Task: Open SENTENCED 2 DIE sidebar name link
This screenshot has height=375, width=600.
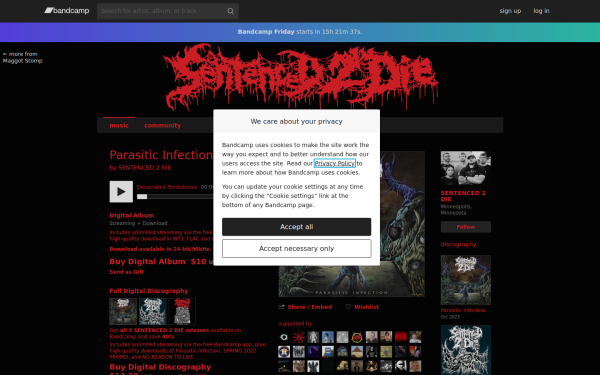Action: click(463, 196)
